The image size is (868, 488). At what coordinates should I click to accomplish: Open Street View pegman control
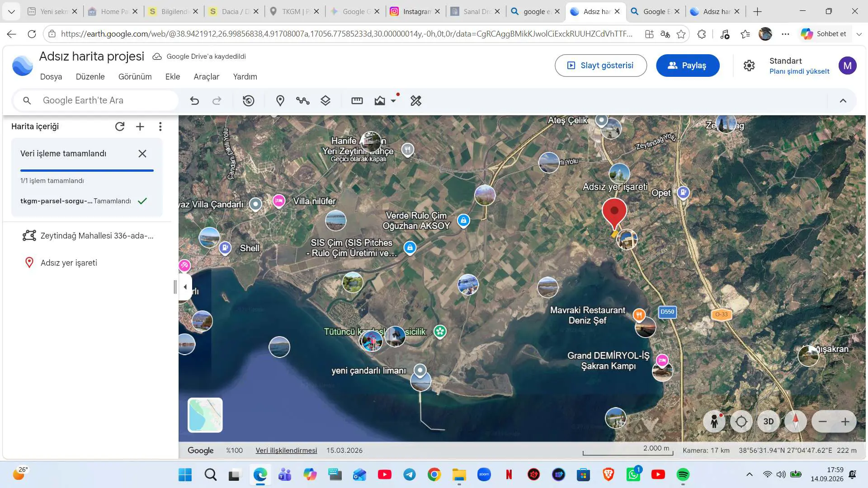(714, 422)
